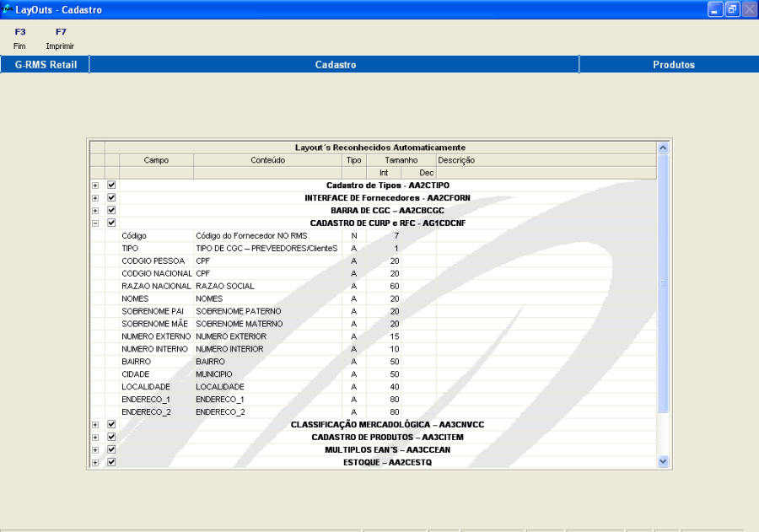Uncheck the CADASTRO DE PRODUTOS checkbox
759x532 pixels.
tap(111, 437)
